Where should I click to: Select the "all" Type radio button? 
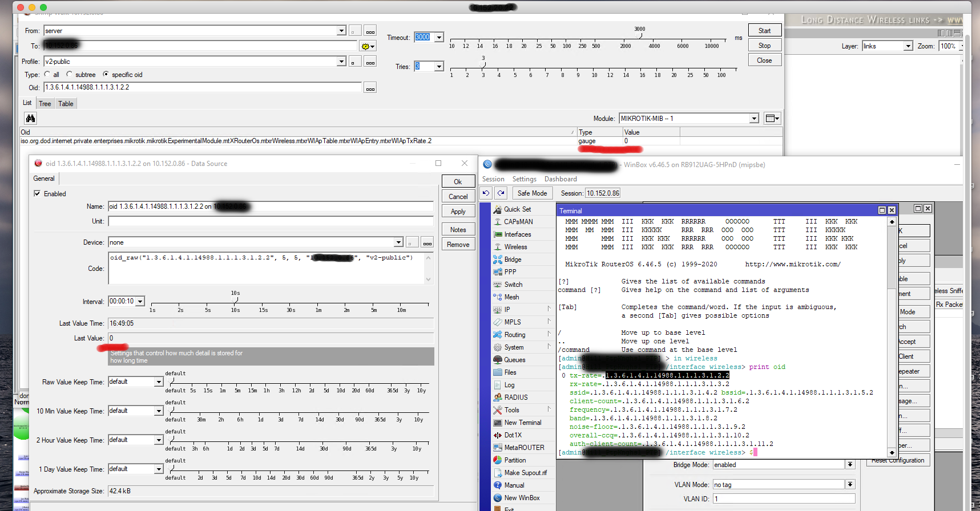pyautogui.click(x=47, y=74)
